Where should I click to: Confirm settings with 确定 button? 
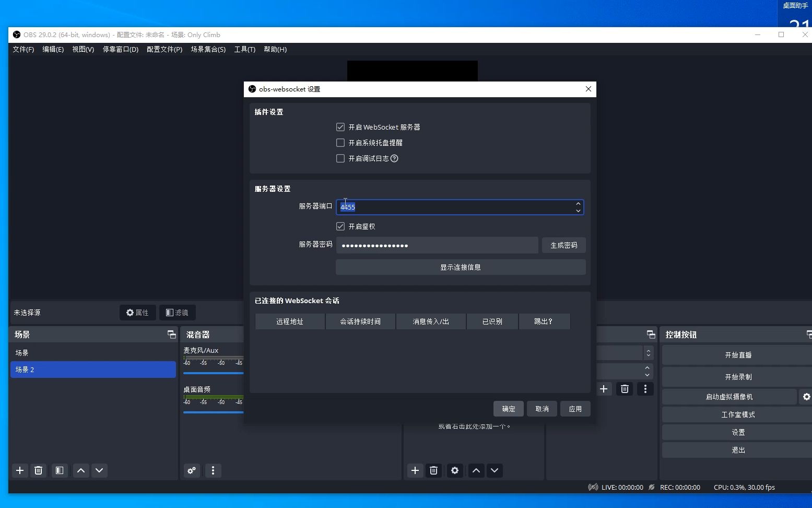click(509, 409)
